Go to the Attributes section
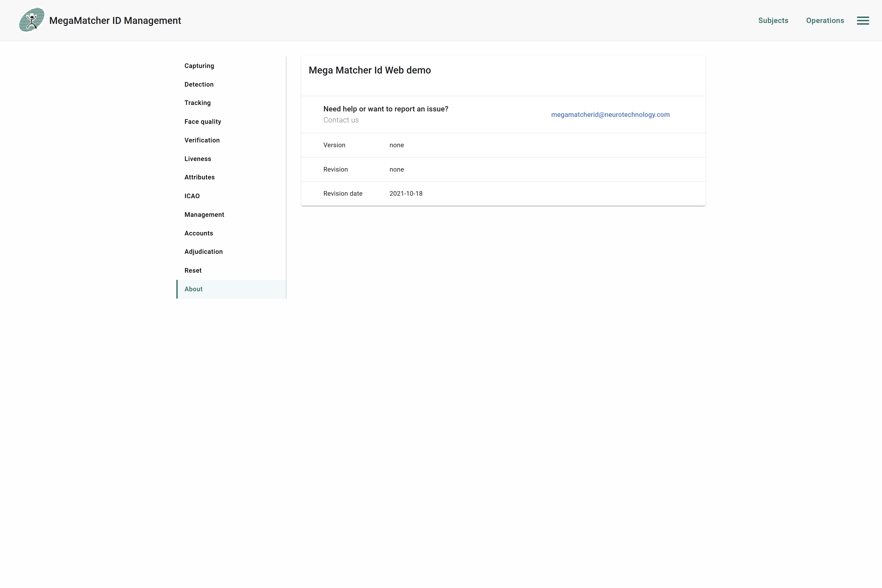Viewport: 882px width, 588px height. 231,177
